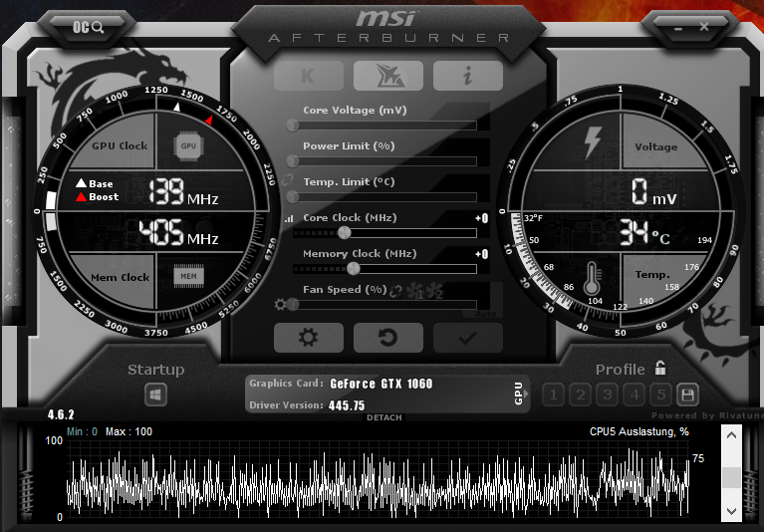
Task: Click the Memory Clock +0 value field
Action: click(x=481, y=254)
